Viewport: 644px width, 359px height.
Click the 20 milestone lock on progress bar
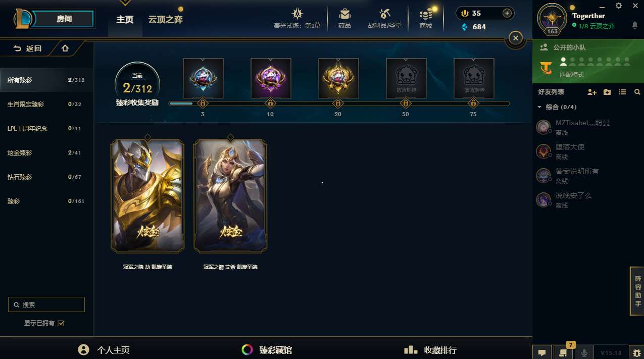pos(338,104)
